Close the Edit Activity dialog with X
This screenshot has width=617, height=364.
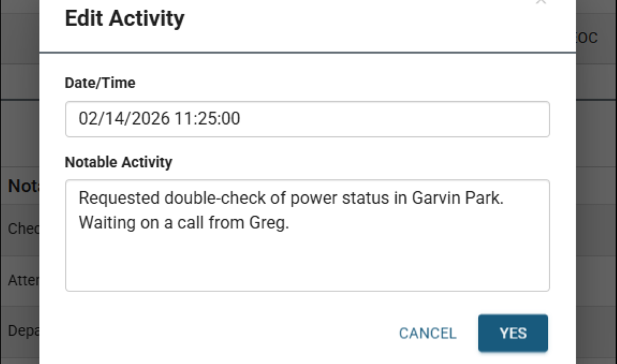click(541, 2)
